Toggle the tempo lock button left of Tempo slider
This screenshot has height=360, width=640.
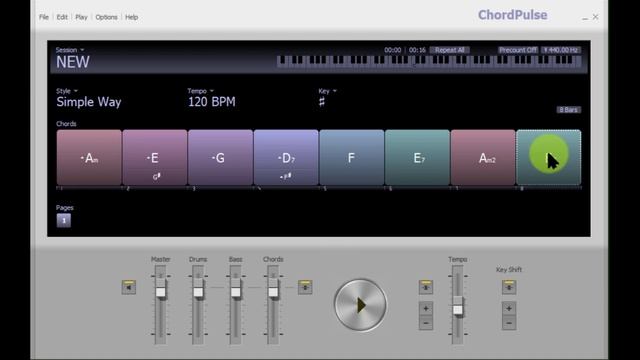(426, 287)
